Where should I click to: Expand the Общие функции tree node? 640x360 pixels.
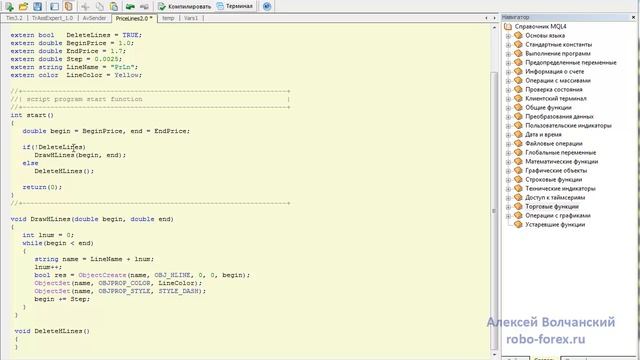pyautogui.click(x=508, y=108)
